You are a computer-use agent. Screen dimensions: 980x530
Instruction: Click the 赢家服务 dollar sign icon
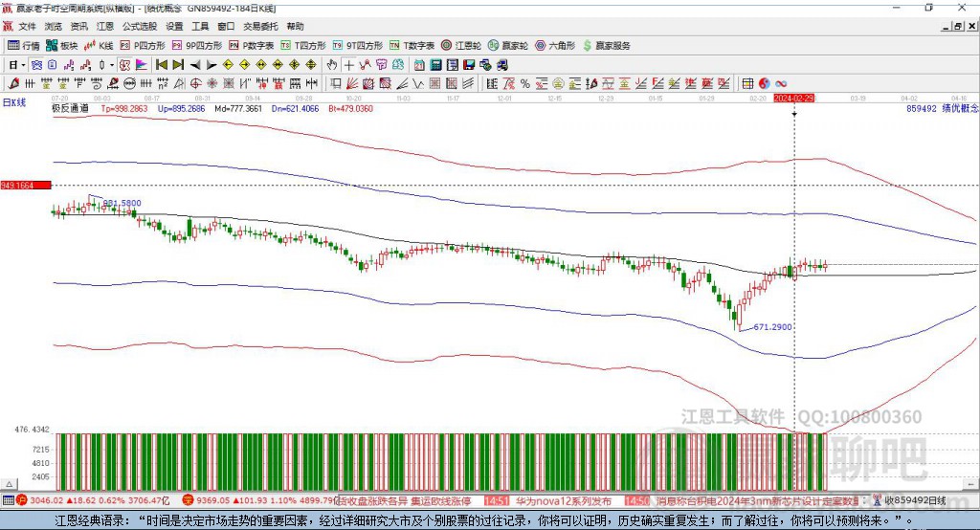[588, 45]
